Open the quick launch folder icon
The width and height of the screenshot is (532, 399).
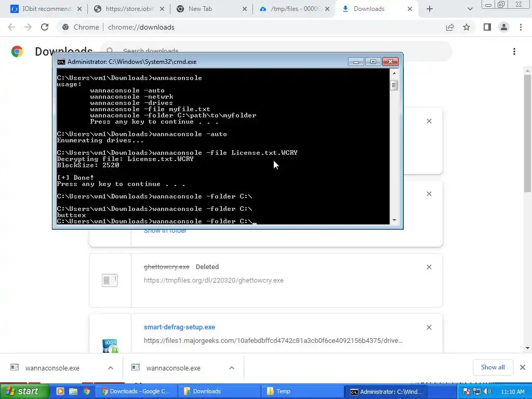73,391
